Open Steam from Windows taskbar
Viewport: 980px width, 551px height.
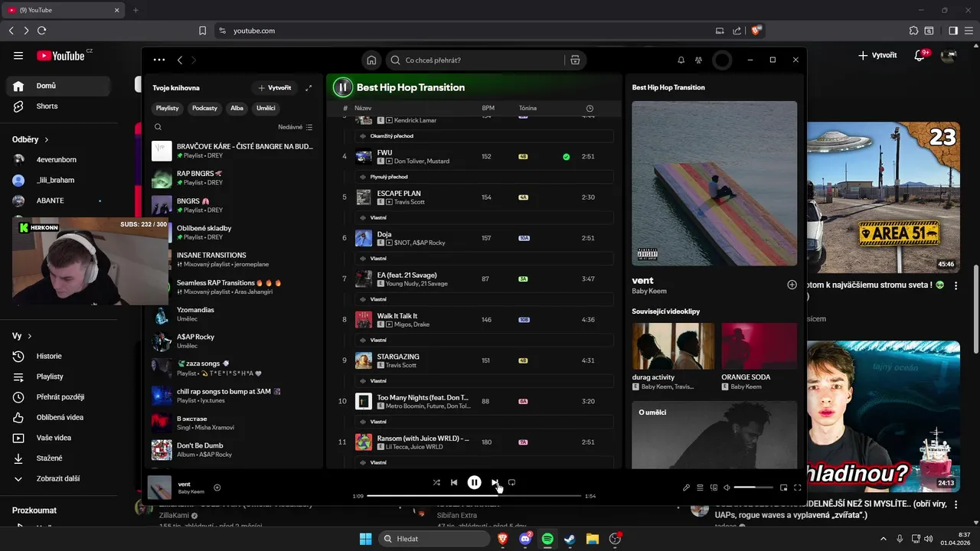click(x=570, y=539)
